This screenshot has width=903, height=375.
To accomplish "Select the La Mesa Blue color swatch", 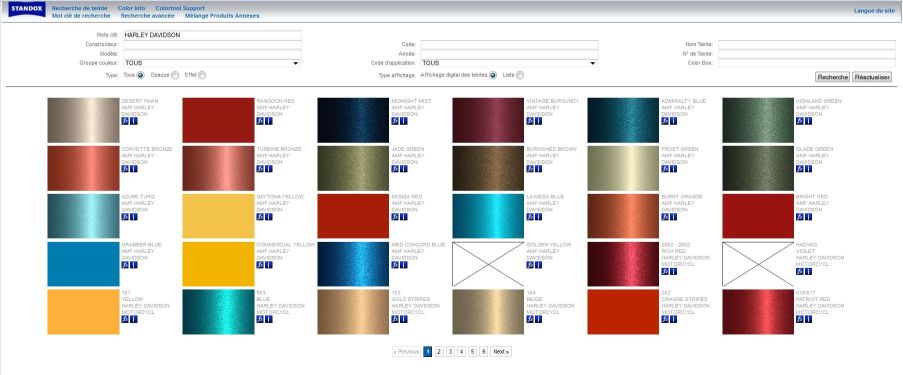I will pyautogui.click(x=488, y=216).
